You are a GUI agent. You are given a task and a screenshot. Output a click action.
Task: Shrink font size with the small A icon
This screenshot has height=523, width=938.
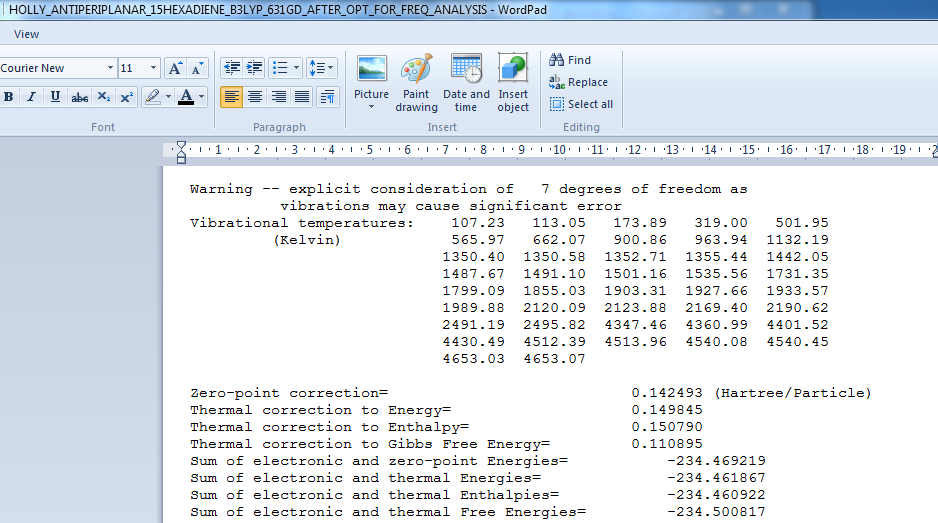(x=197, y=68)
